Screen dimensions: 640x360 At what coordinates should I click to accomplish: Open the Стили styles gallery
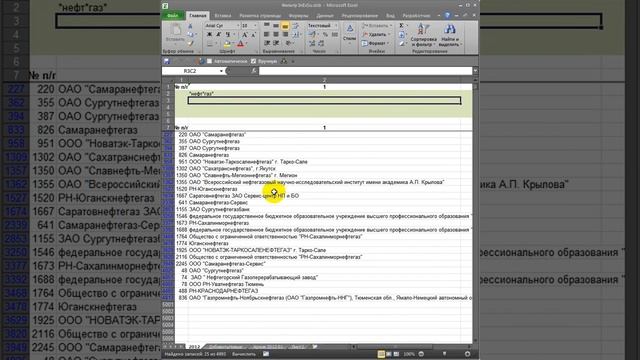pos(350,33)
